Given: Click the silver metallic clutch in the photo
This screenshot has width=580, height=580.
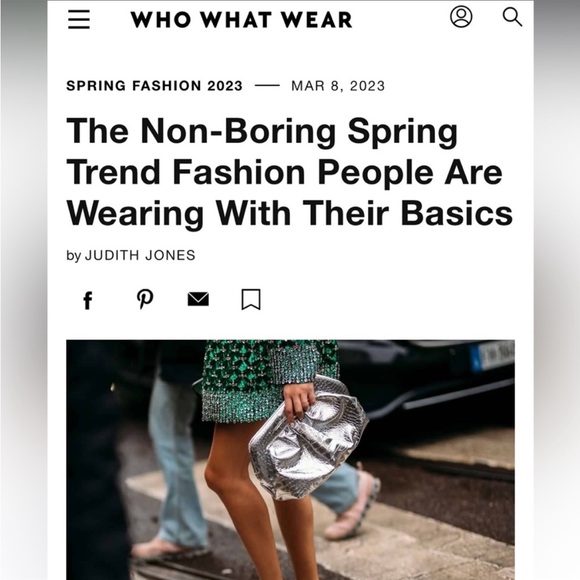Looking at the screenshot, I should pyautogui.click(x=308, y=438).
